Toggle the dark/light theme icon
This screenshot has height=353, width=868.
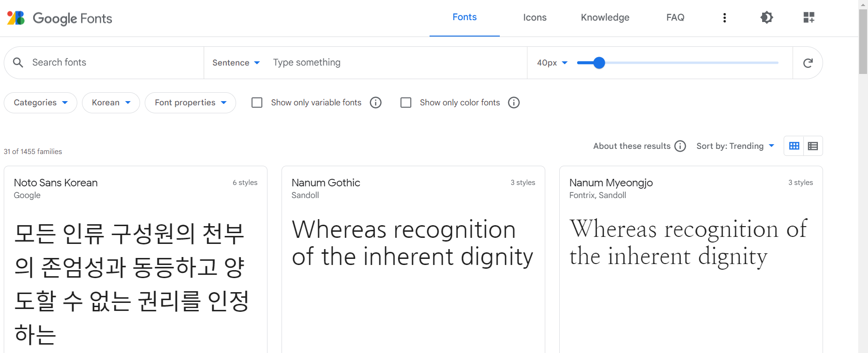coord(766,18)
